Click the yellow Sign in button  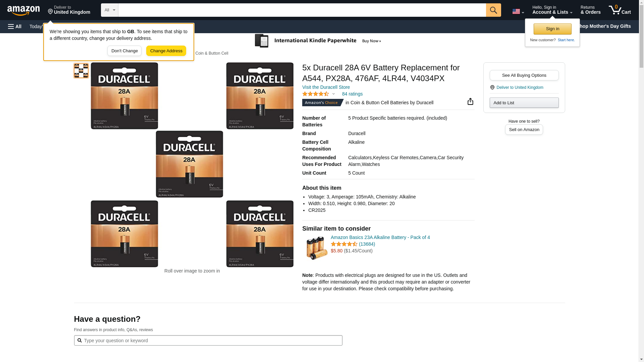tap(552, 29)
